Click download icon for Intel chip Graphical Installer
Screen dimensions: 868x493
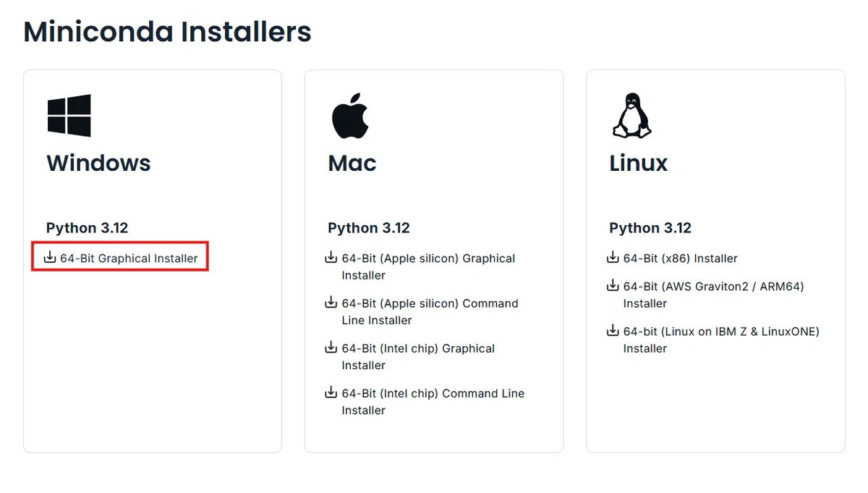331,347
